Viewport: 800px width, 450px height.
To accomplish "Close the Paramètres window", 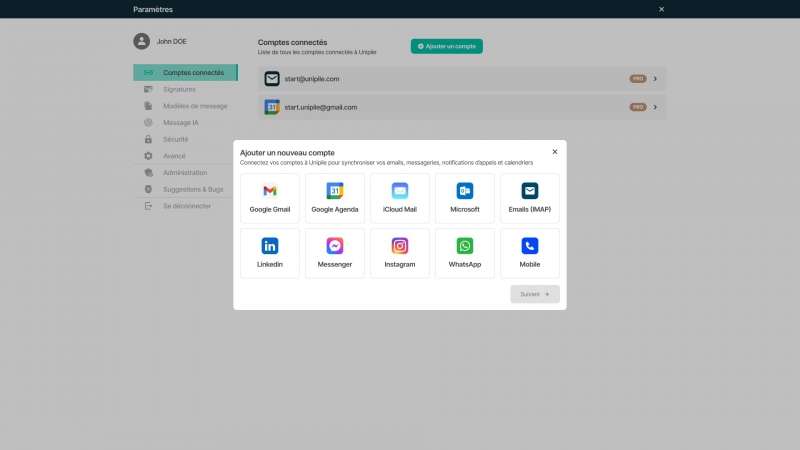I will click(661, 9).
